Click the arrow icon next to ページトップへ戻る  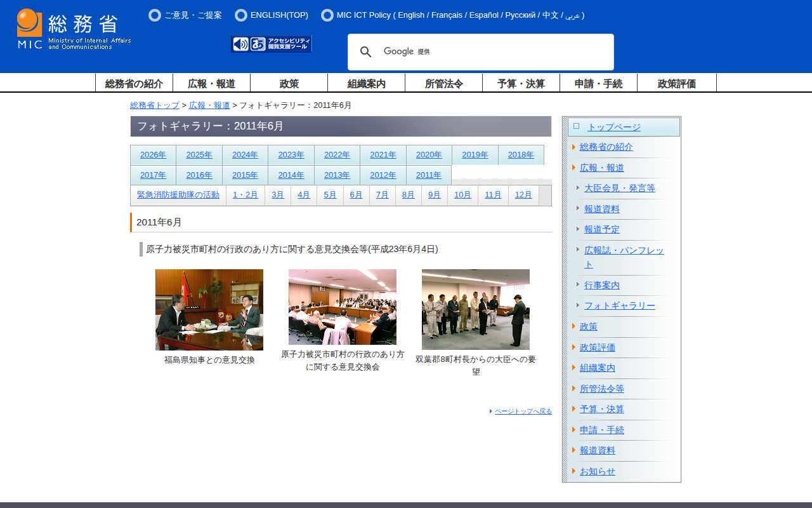[491, 411]
